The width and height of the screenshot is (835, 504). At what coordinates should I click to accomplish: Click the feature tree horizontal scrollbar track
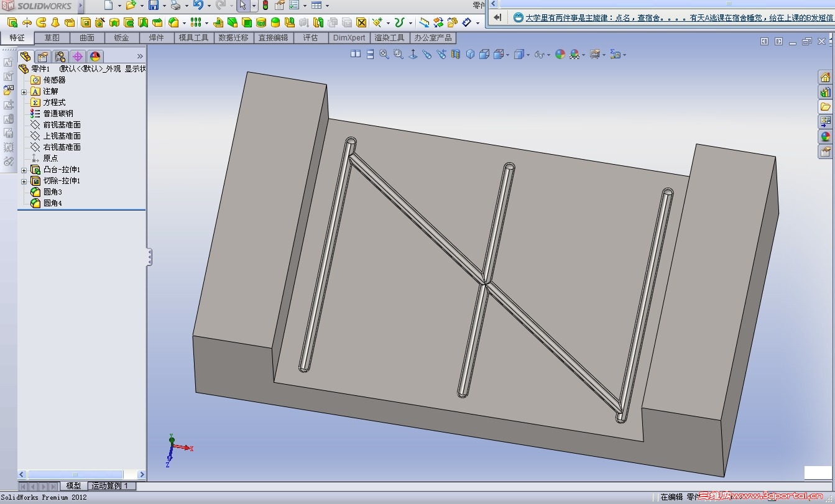tap(81, 475)
